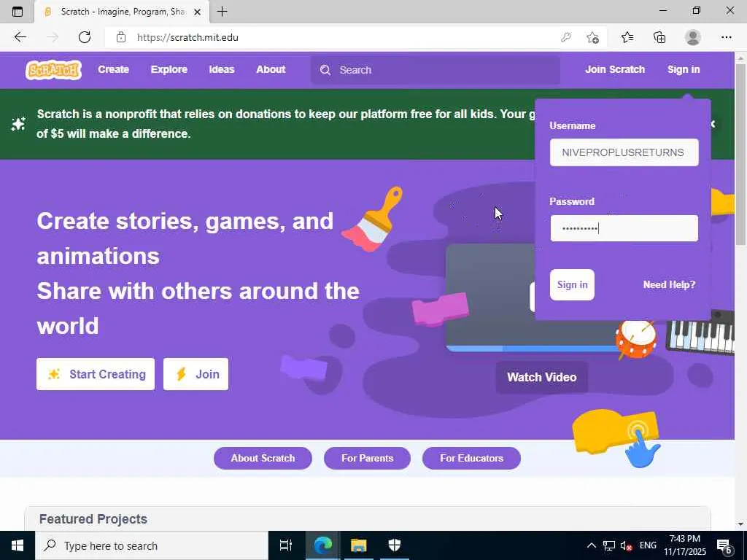Open the Ideas menu item
Viewport: 747px width, 560px height.
pos(222,69)
